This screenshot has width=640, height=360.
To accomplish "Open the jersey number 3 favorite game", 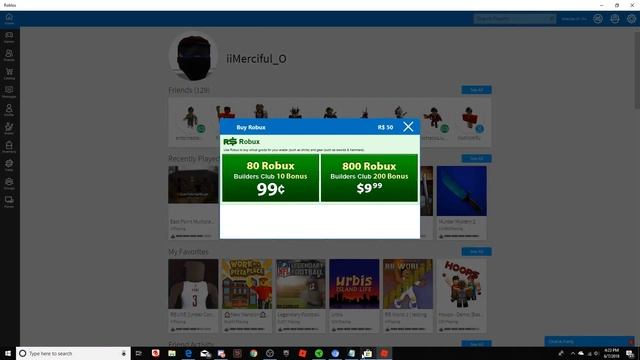I will coord(193,284).
